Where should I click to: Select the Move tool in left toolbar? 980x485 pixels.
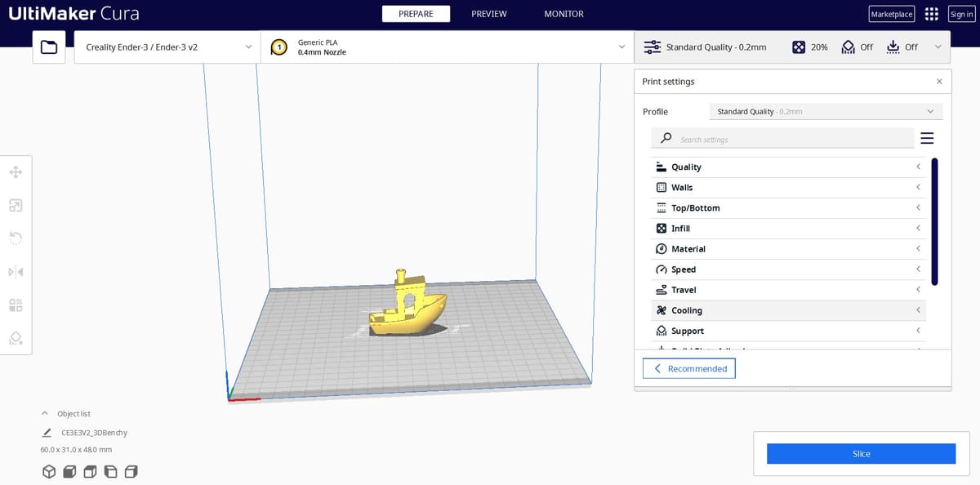coord(16,172)
